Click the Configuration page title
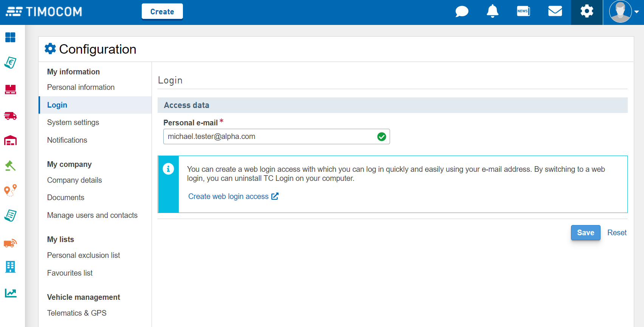The height and width of the screenshot is (327, 644). [x=98, y=49]
